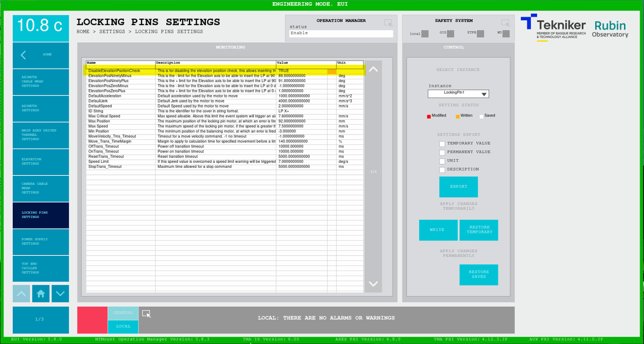Viewport: 644px width, 344px height.
Task: Click the ETPB safety status indicator
Action: [481, 34]
